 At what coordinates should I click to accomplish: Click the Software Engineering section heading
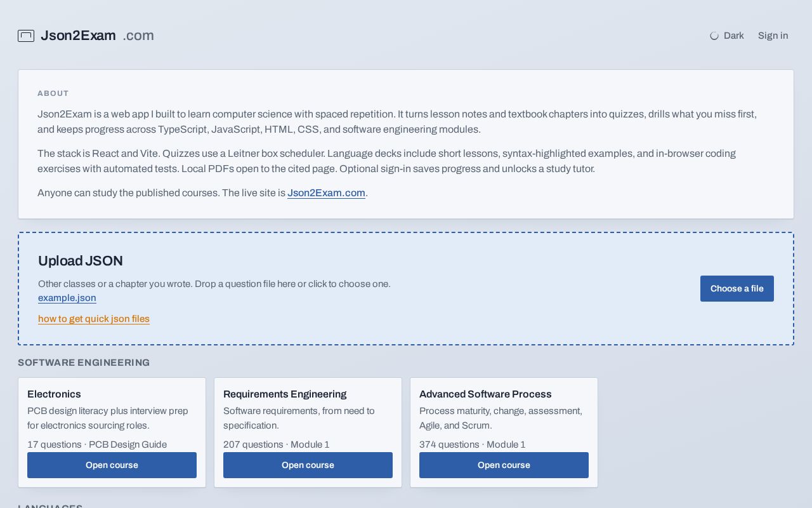coord(84,363)
